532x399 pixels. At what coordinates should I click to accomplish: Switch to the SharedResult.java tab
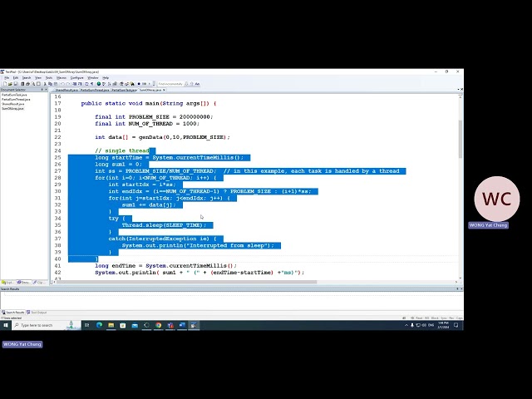pyautogui.click(x=66, y=91)
